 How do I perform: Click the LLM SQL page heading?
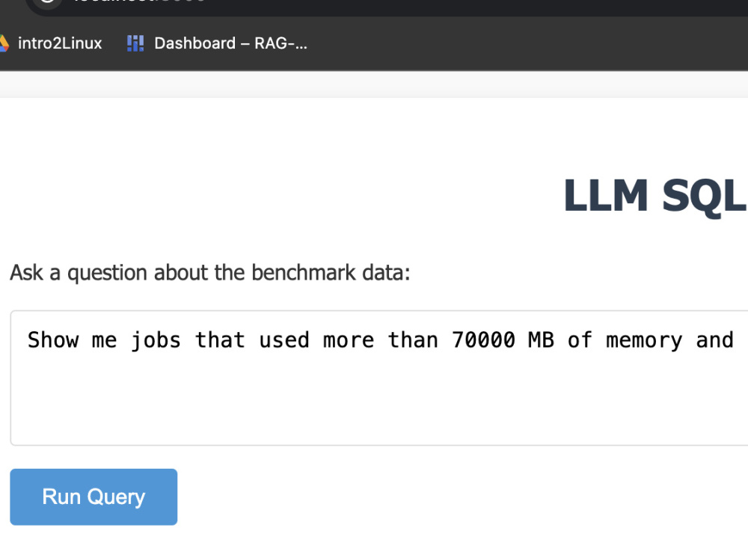click(x=655, y=196)
